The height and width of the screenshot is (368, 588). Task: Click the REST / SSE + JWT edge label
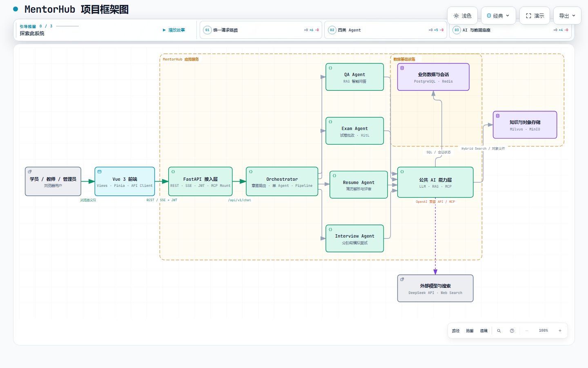pyautogui.click(x=162, y=200)
